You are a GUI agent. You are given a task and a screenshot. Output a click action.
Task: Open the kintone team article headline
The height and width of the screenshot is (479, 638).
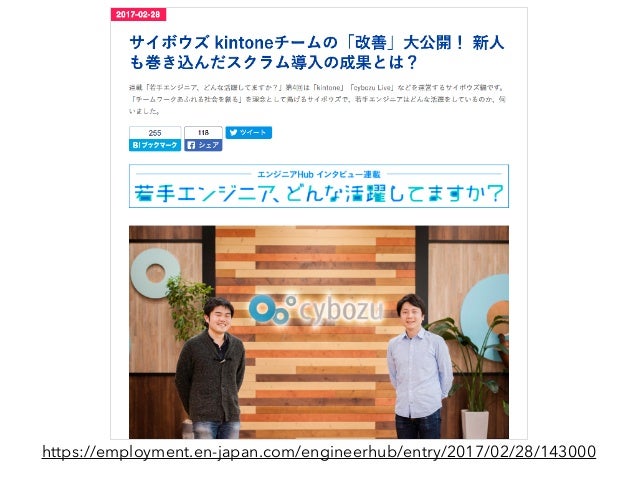click(317, 52)
